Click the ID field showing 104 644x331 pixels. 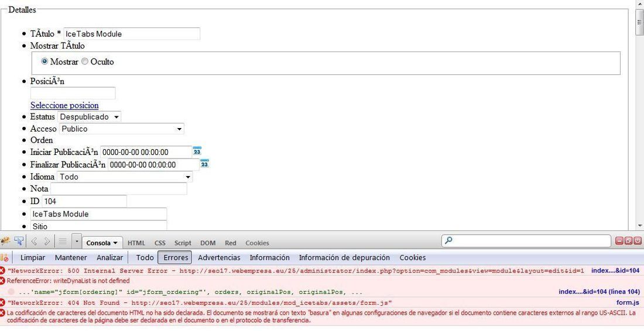84,201
